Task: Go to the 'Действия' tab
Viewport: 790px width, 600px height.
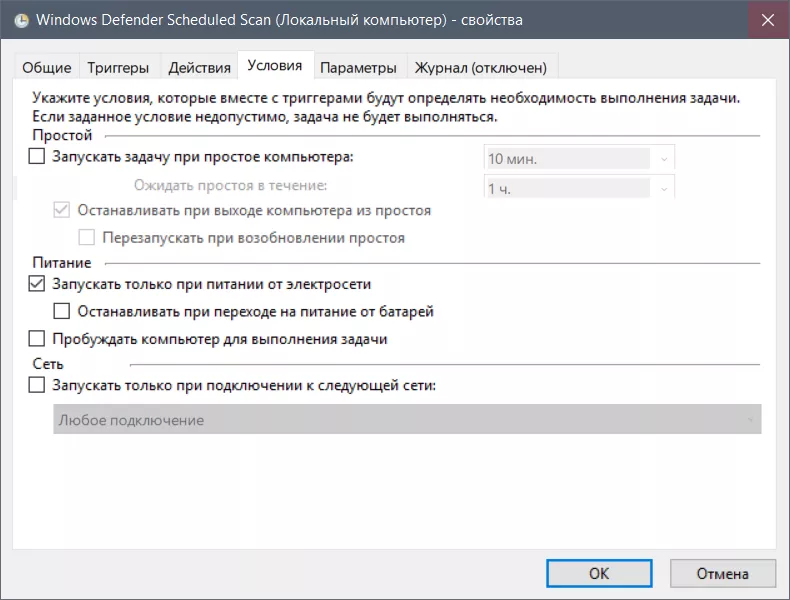Action: (x=200, y=68)
